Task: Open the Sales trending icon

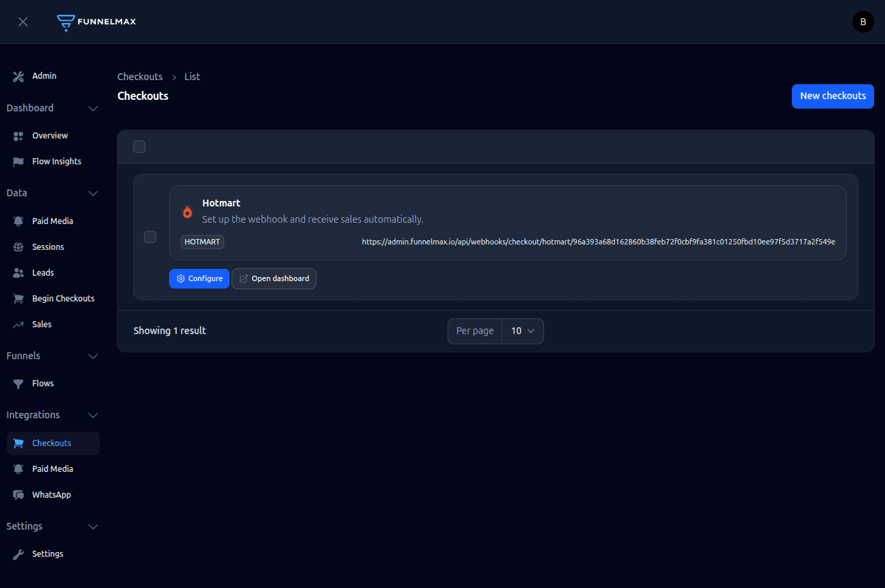Action: coord(18,324)
